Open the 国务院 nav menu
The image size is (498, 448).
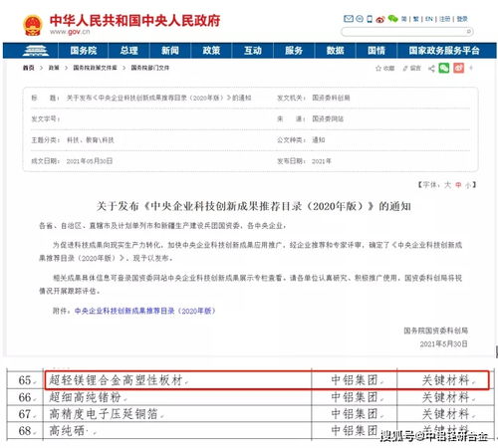click(x=83, y=51)
